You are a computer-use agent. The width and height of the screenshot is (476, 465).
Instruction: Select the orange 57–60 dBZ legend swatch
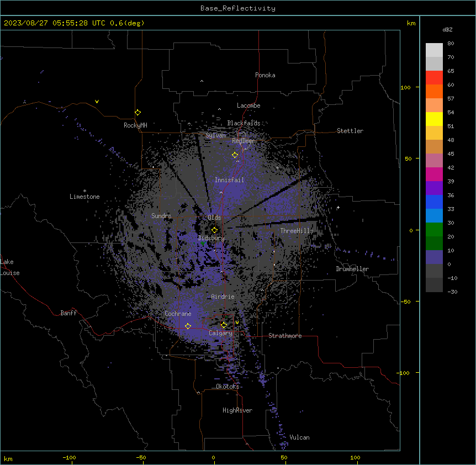coord(434,92)
